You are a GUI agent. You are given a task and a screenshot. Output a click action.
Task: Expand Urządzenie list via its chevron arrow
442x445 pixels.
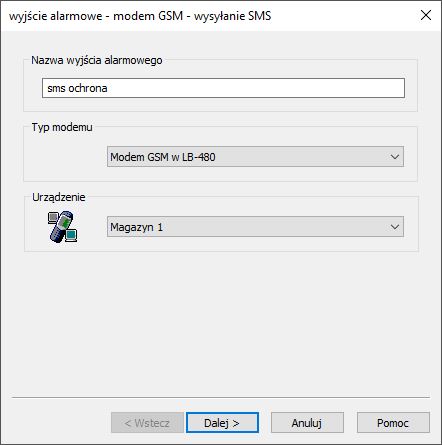click(x=395, y=227)
